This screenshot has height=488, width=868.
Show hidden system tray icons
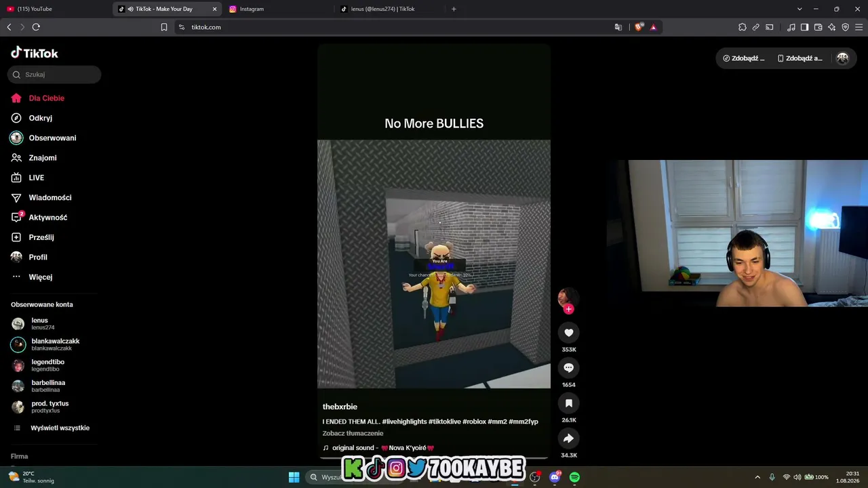point(757,477)
